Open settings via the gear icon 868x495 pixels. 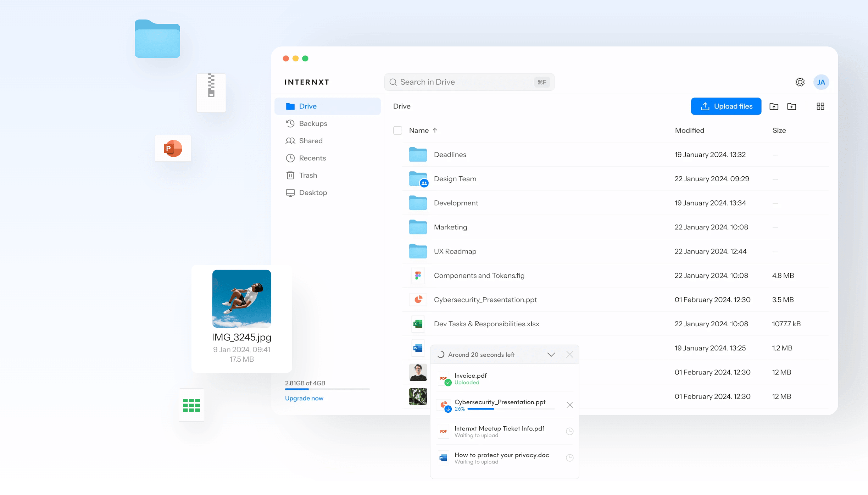pos(800,82)
